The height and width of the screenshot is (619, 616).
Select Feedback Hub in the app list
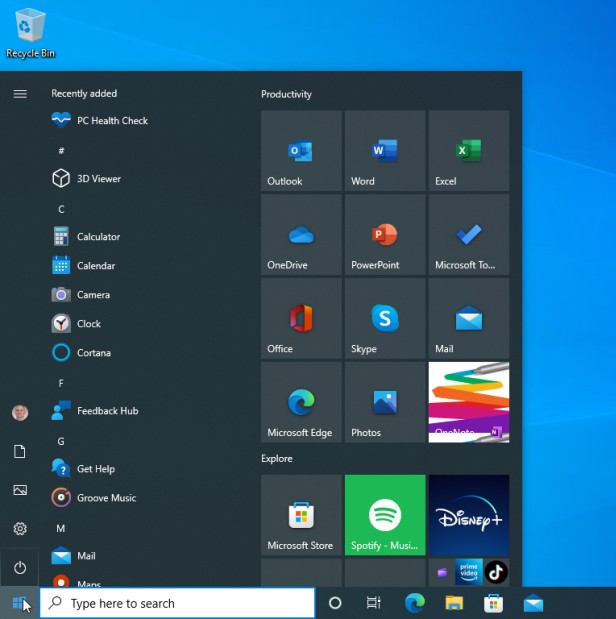point(107,411)
